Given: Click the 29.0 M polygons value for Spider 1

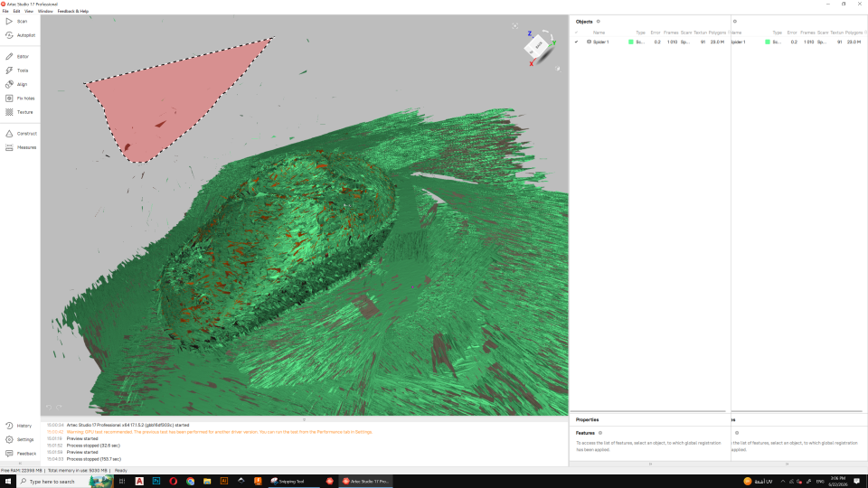Looking at the screenshot, I should [x=717, y=42].
